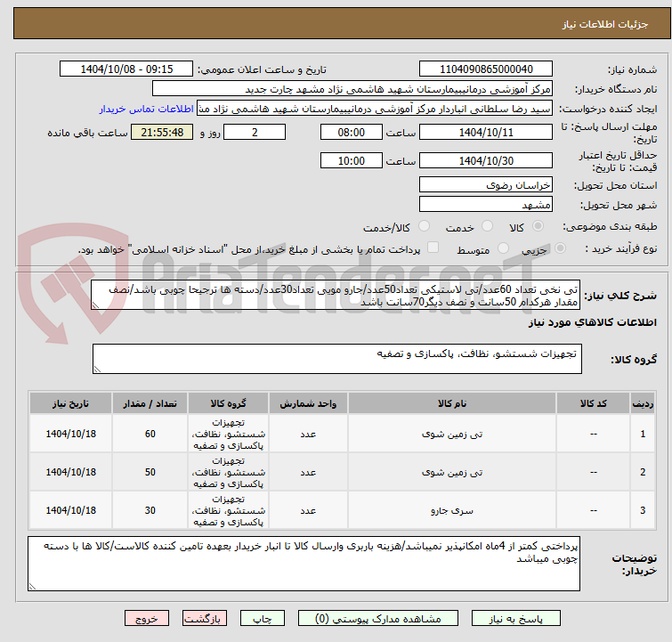Click the استان محل تحویل field
Screen dimensions: 672x642
pos(486,185)
